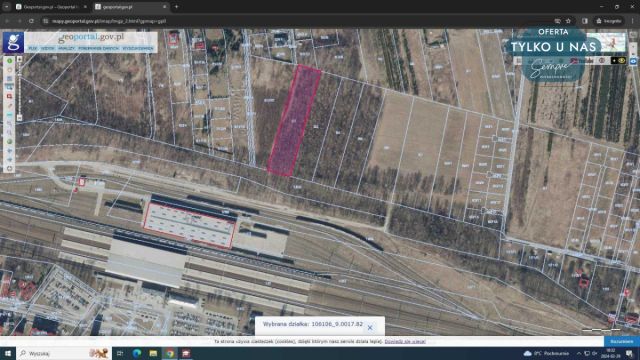Open the weather widget in taskbar

pyautogui.click(x=546, y=353)
